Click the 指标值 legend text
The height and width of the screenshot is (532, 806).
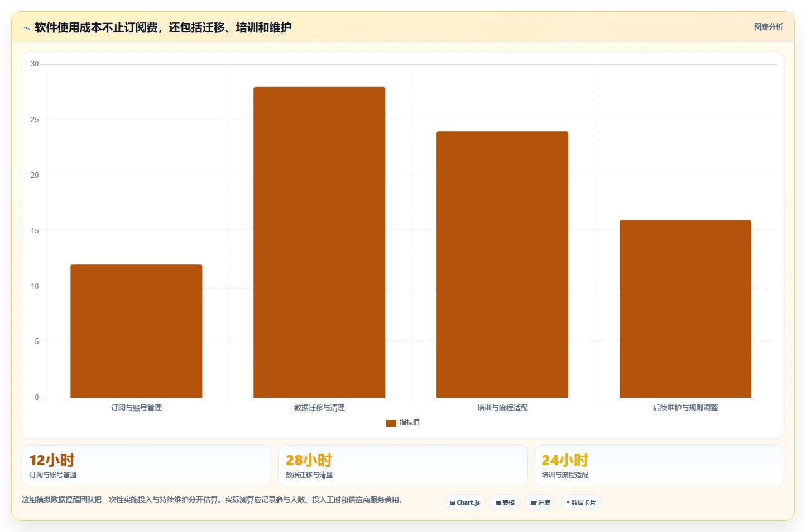(410, 423)
